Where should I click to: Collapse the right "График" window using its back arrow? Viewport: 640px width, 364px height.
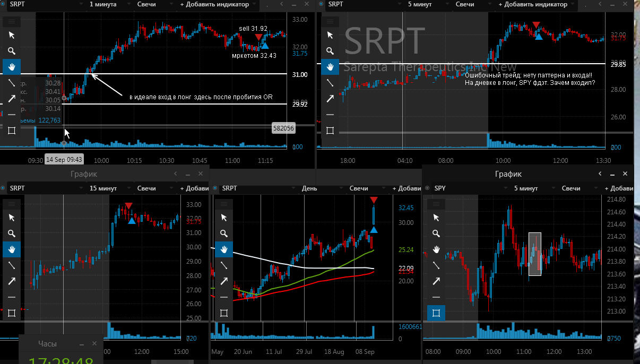pyautogui.click(x=600, y=174)
